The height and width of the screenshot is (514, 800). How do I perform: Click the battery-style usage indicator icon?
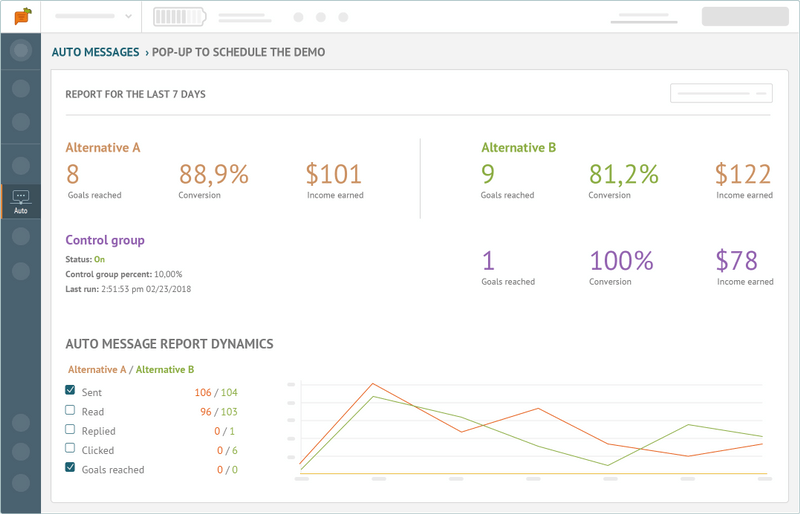[179, 17]
